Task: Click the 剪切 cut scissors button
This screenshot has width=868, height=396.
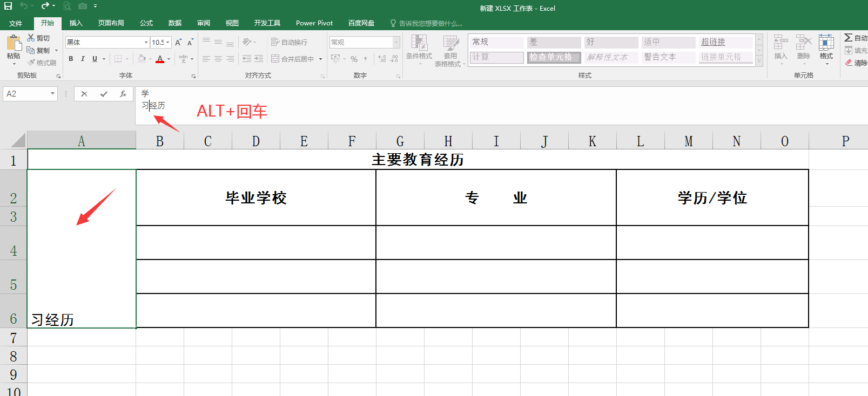Action: pyautogui.click(x=39, y=38)
